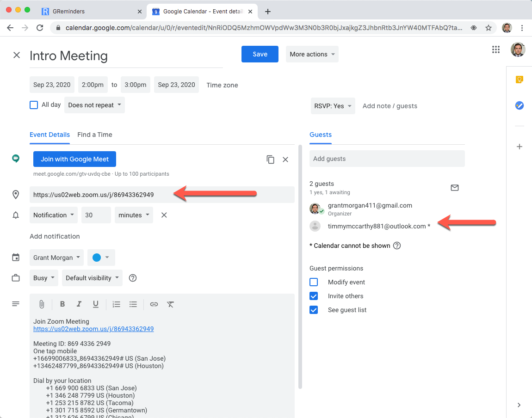Email guests using the envelope icon
Screen dimensions: 532x418
[x=455, y=187]
